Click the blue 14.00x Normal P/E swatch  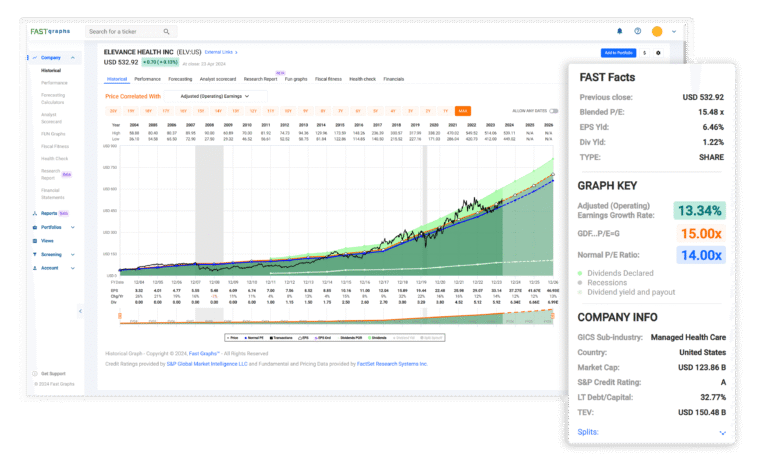click(x=701, y=255)
